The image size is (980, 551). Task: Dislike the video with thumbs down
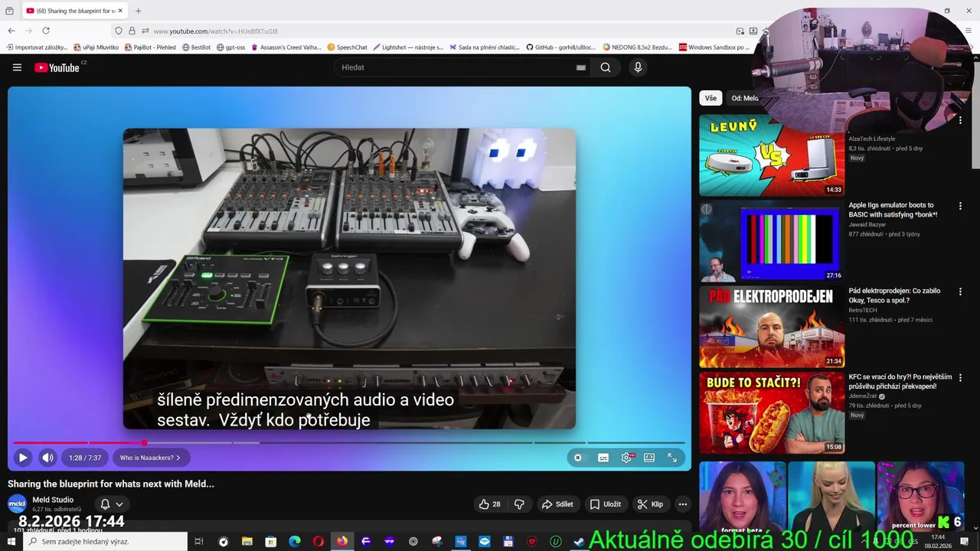tap(519, 504)
